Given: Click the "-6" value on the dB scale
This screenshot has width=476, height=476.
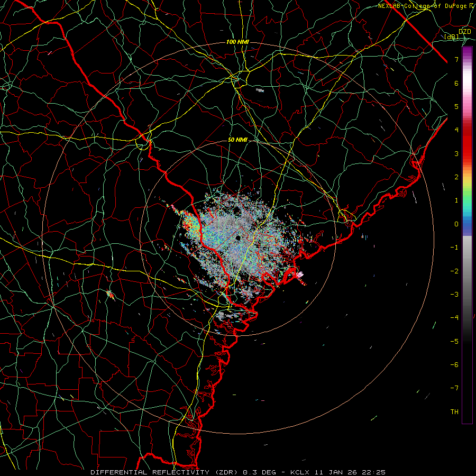Looking at the screenshot, I should coord(454,365).
